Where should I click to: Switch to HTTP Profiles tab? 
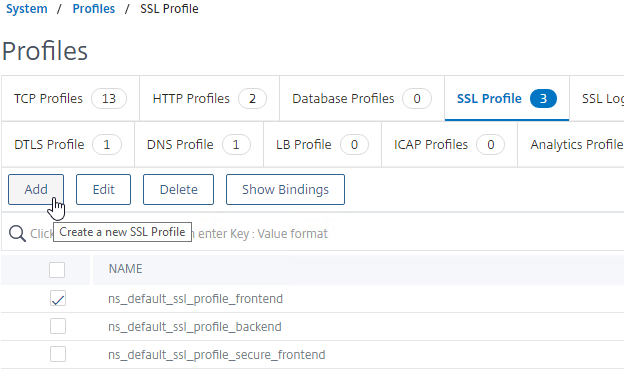[x=209, y=98]
